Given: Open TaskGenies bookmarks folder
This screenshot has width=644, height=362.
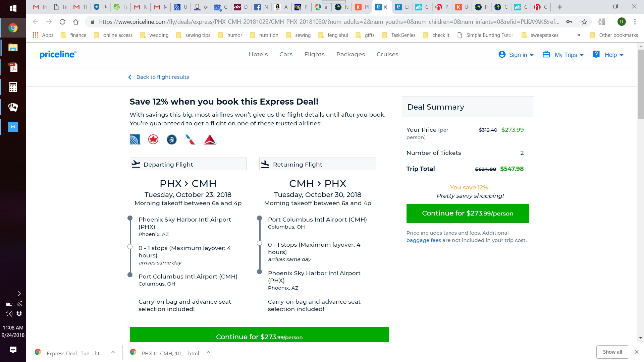Looking at the screenshot, I should [x=399, y=35].
